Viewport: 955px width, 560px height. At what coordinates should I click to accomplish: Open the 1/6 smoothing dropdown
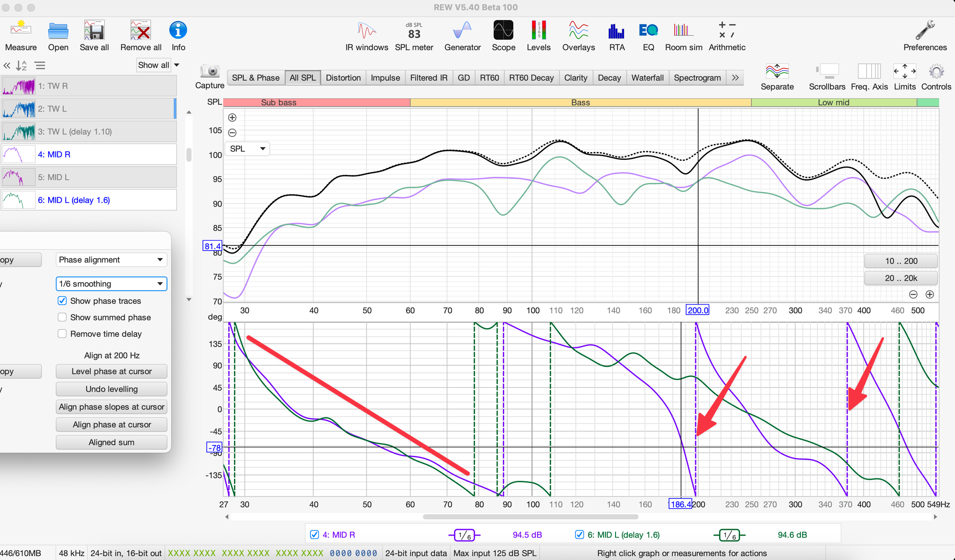111,284
